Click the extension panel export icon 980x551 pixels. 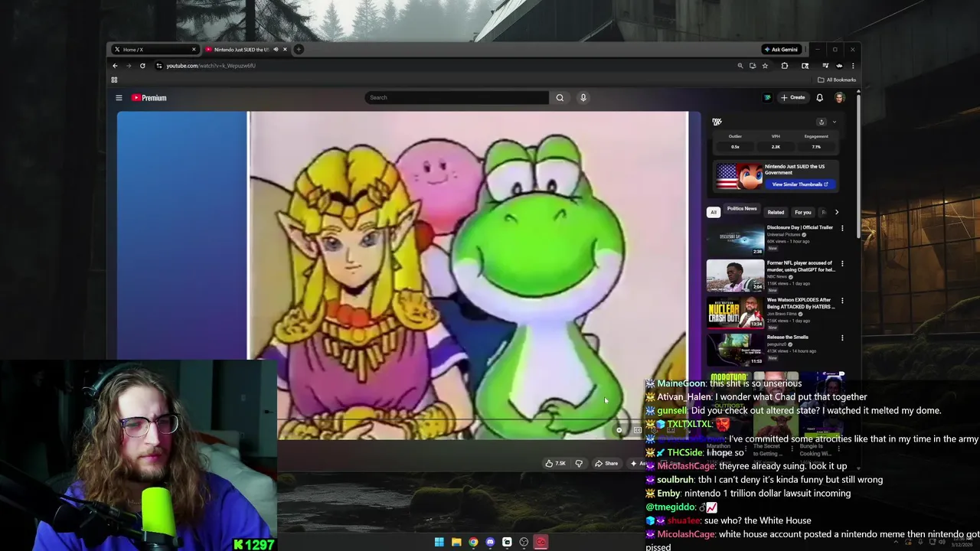pos(822,122)
